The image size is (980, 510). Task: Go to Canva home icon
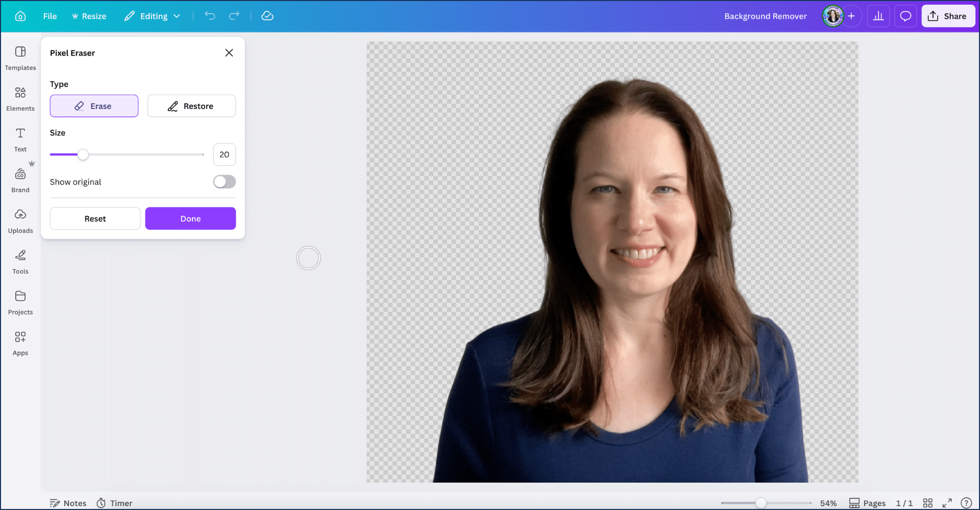pyautogui.click(x=20, y=16)
